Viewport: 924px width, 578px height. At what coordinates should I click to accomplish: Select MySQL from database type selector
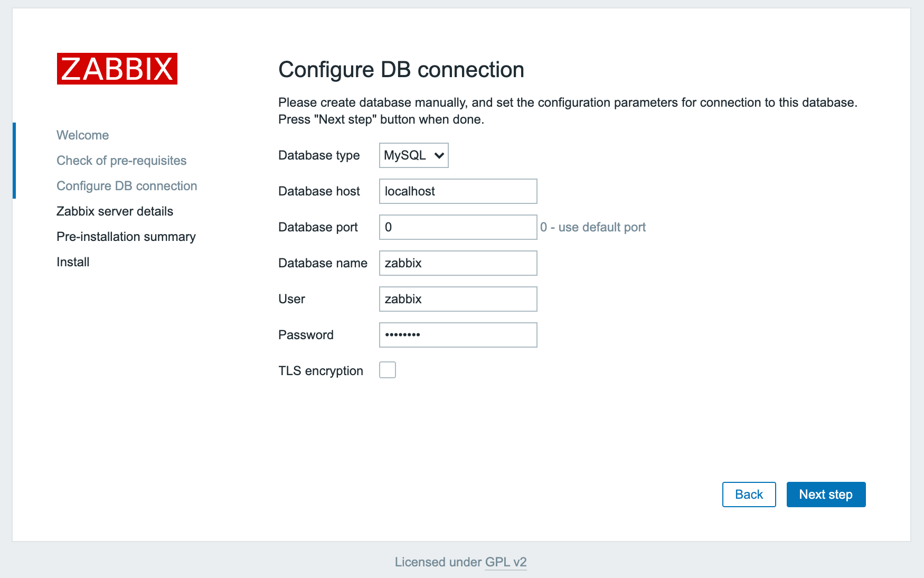(413, 155)
